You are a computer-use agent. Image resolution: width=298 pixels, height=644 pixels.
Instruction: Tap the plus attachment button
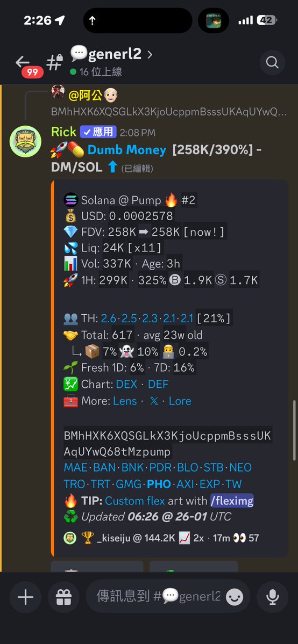click(25, 597)
